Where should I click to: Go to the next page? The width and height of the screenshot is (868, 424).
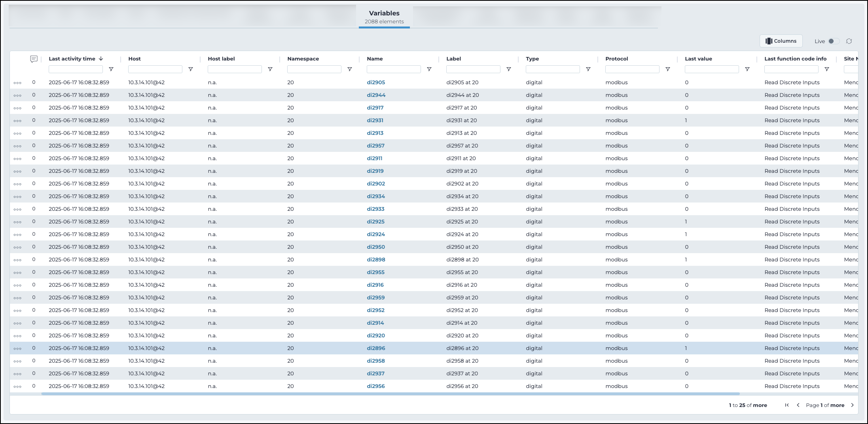coord(852,405)
